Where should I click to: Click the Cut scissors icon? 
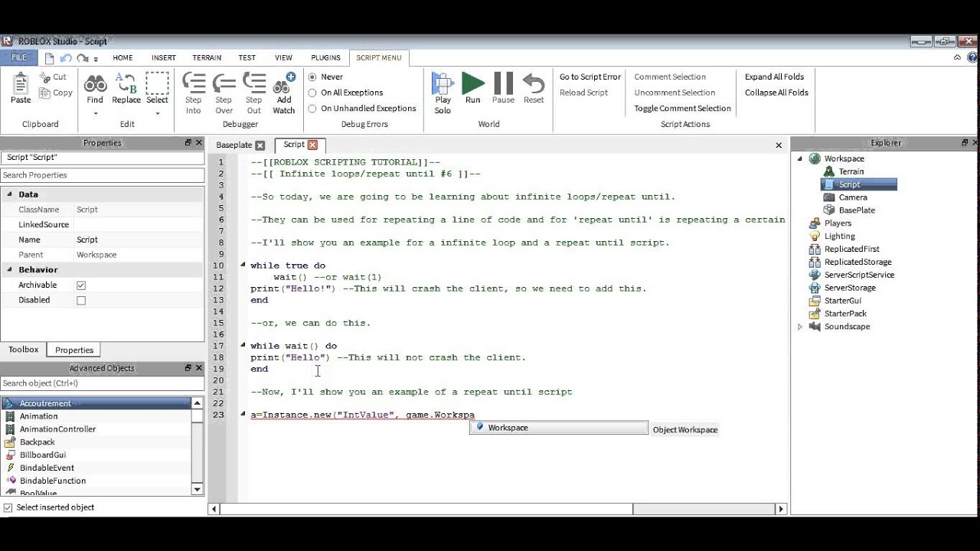[45, 77]
